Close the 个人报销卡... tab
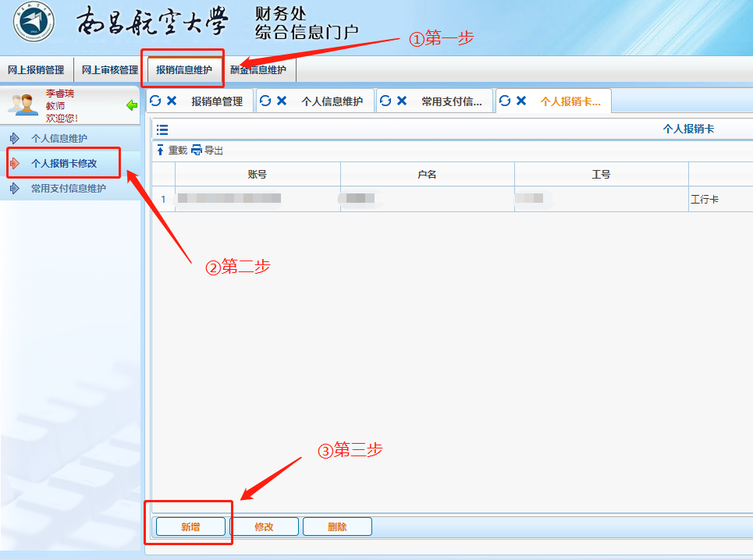The image size is (753, 560). (x=521, y=101)
